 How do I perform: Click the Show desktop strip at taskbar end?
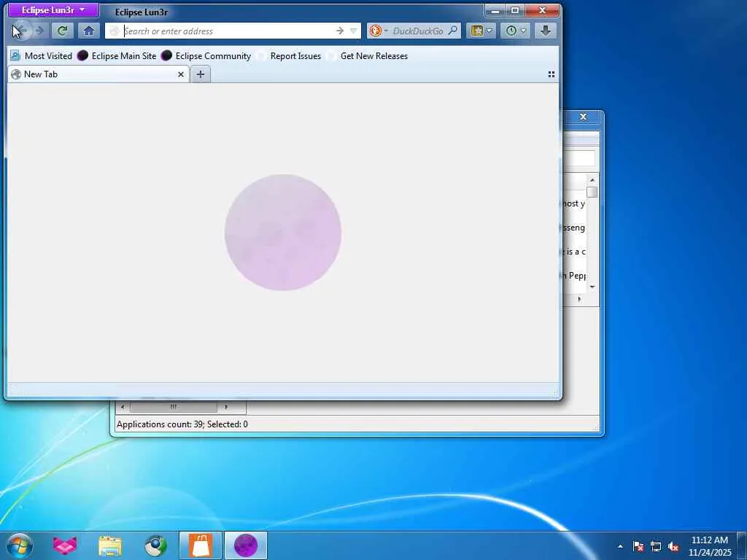[742, 545]
